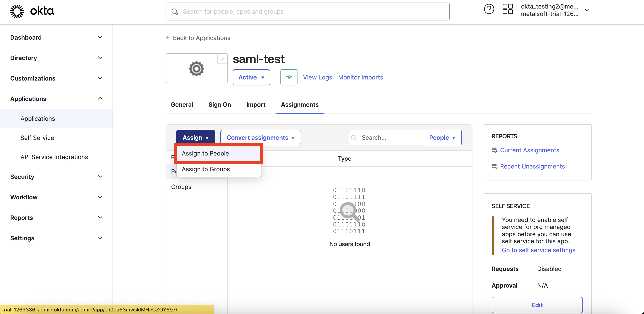Viewport: 644px width, 314px height.
Task: Click the saml-test application title
Action: click(x=258, y=59)
